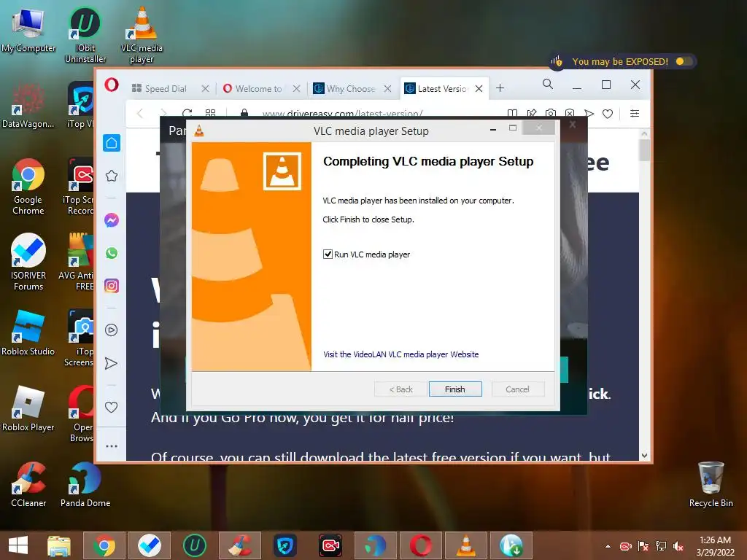Open Pinboards heart in Opera sidebar
747x560 pixels.
pos(111,407)
